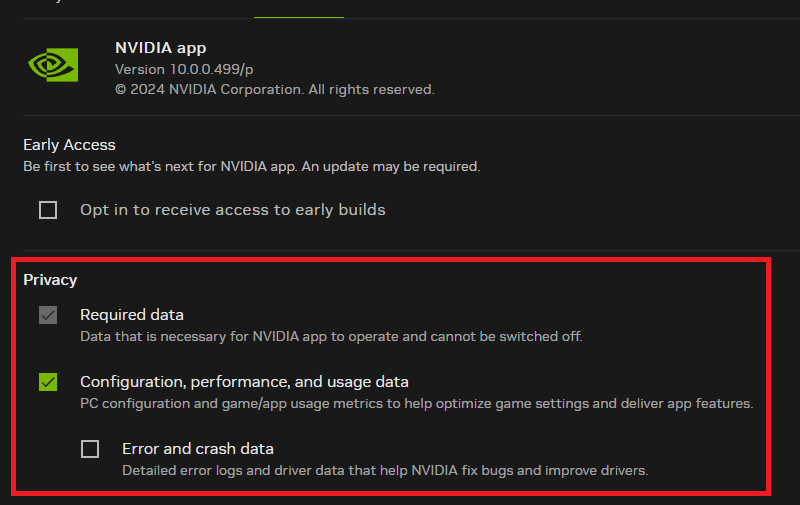Click the 'Error and crash data' label
Image resolution: width=800 pixels, height=505 pixels.
coord(198,449)
